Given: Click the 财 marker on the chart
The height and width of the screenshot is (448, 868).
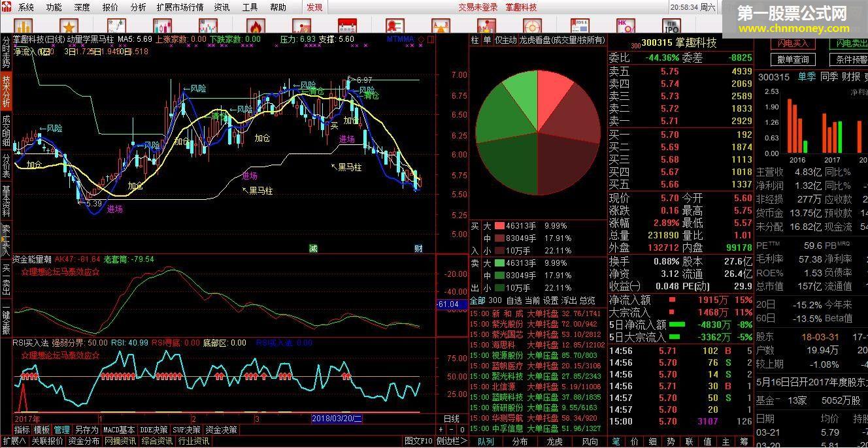Looking at the screenshot, I should pyautogui.click(x=418, y=249).
